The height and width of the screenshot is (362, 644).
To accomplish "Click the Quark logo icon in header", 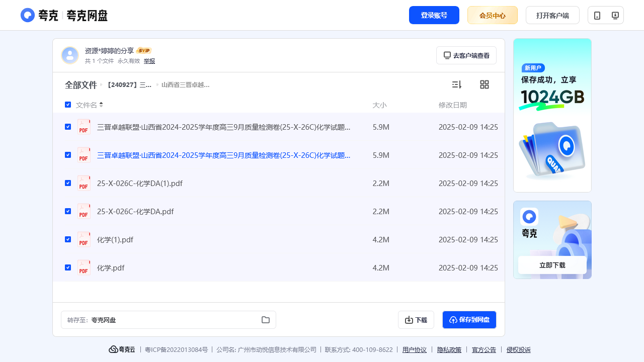I will [28, 15].
